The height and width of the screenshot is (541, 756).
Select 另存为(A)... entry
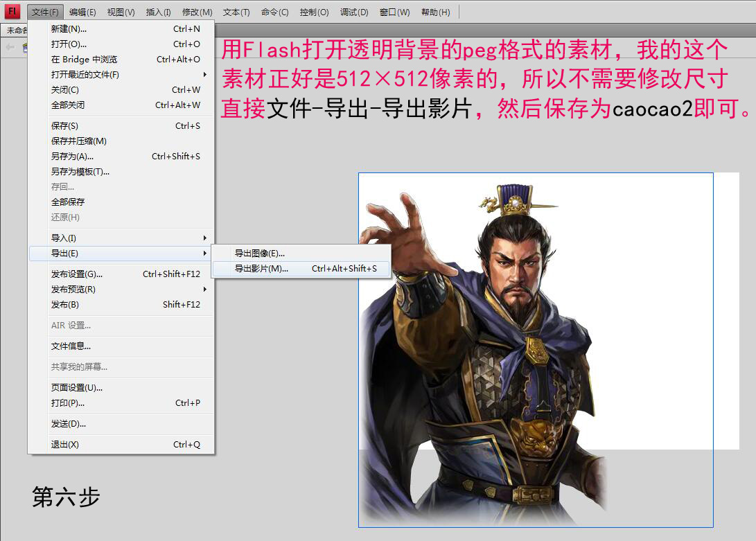click(121, 157)
